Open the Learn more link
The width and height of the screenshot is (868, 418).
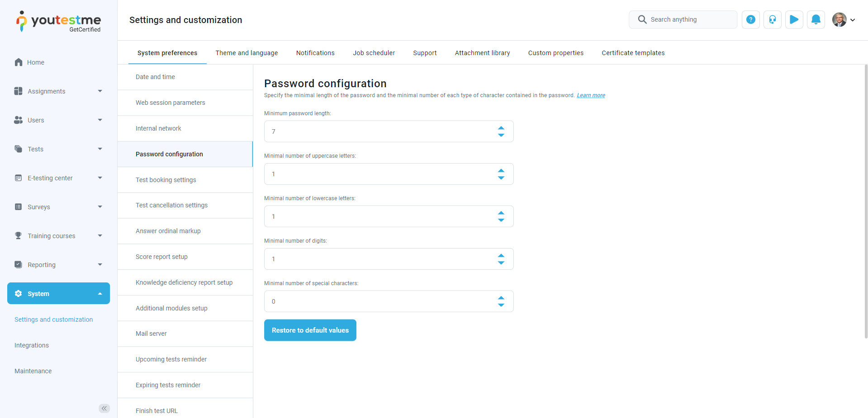(591, 95)
